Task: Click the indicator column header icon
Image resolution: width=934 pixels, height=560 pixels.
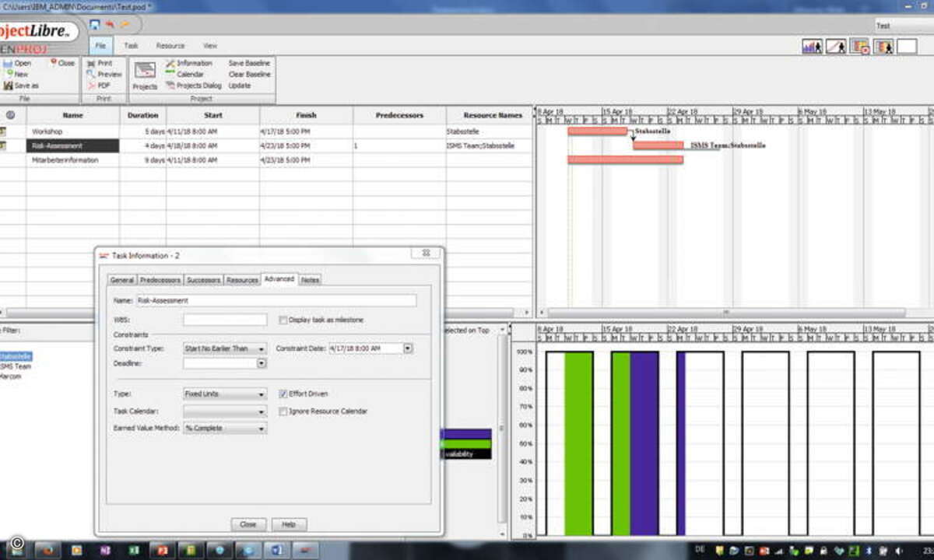Action: click(x=10, y=115)
